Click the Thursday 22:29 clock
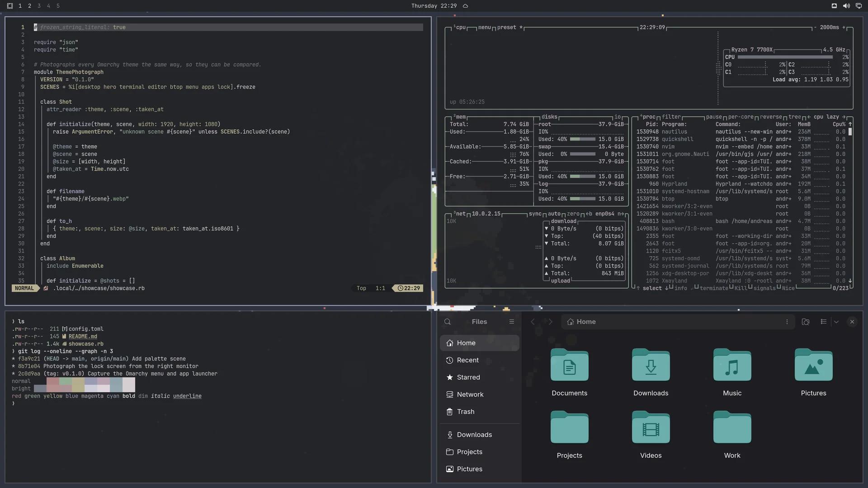This screenshot has width=868, height=488. [434, 6]
